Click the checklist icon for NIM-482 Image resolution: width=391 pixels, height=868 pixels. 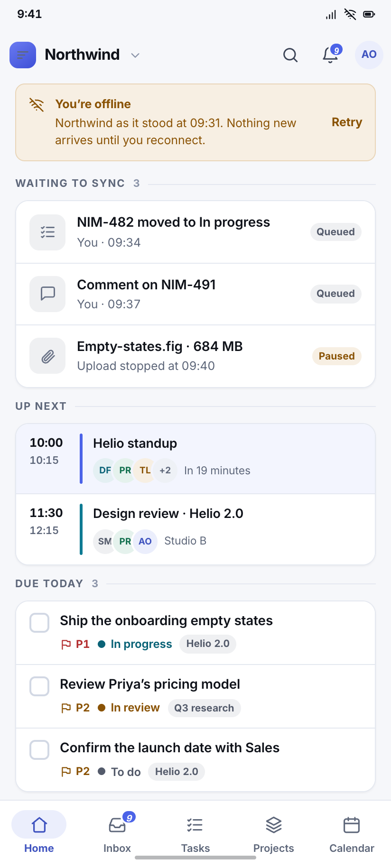[x=47, y=232]
